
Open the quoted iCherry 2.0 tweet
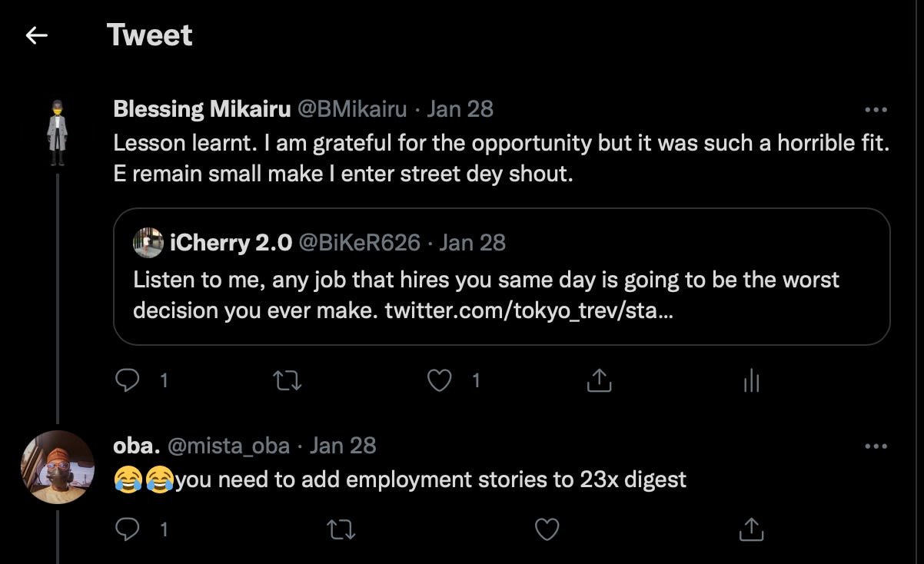501,277
